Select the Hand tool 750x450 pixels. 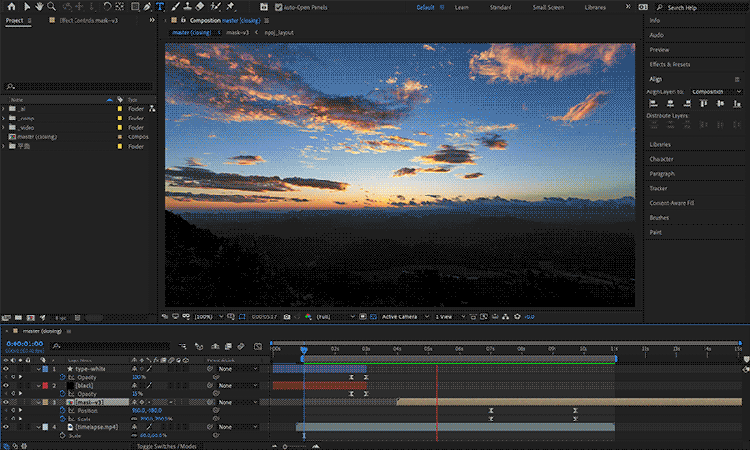tap(37, 7)
